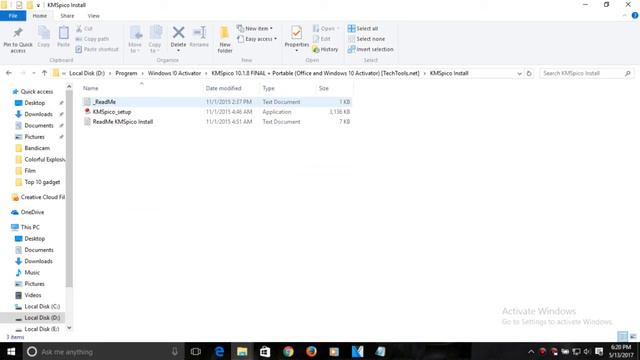
Task: Open Bandicam folder in sidebar
Action: point(37,148)
